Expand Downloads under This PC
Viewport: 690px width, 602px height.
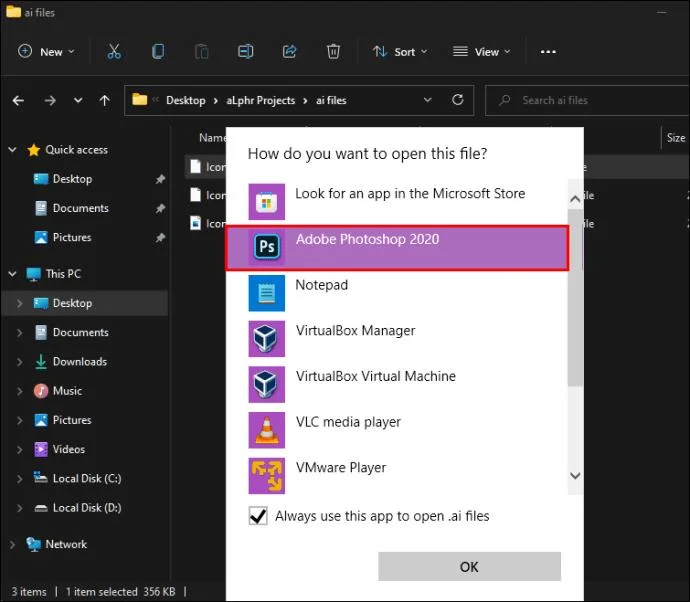19,362
